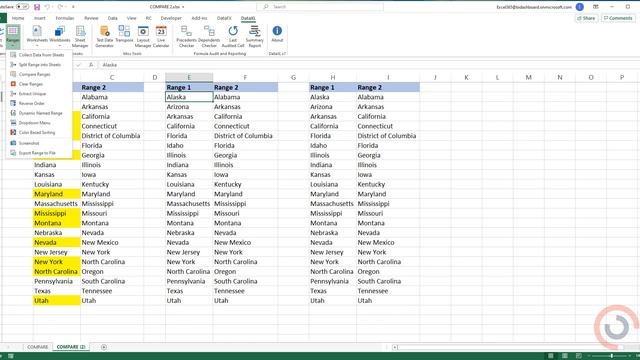
Task: Select the COMPARE (2) sheet tab
Action: click(x=71, y=347)
